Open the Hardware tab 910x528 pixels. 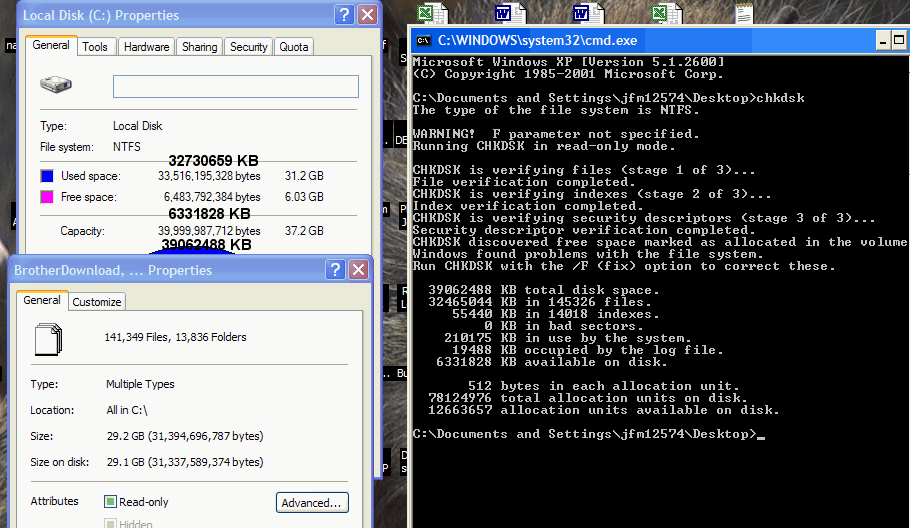[x=146, y=47]
